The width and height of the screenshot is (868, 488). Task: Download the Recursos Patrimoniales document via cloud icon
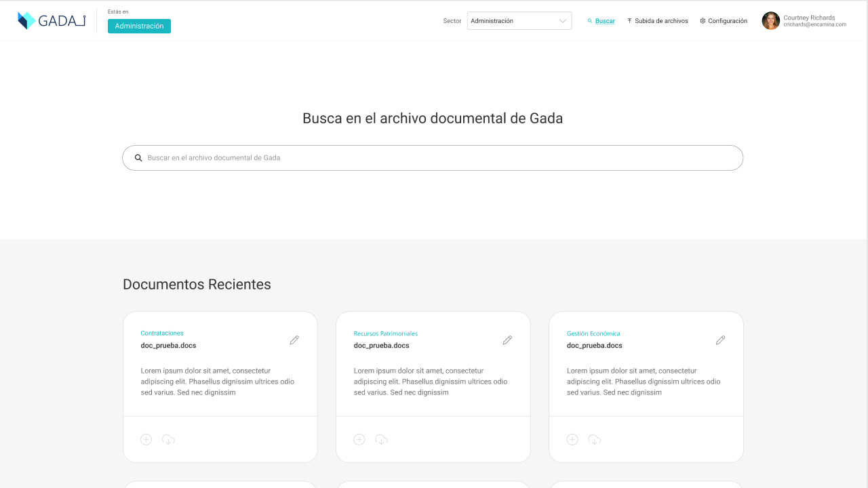pyautogui.click(x=381, y=439)
